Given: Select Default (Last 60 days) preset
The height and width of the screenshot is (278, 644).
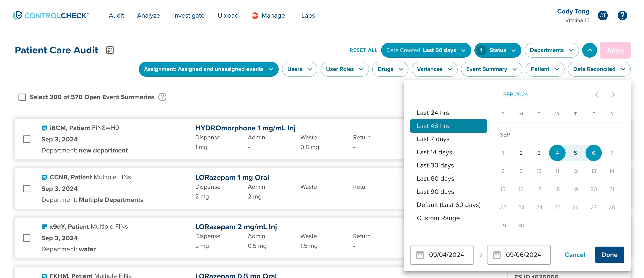Looking at the screenshot, I should (448, 205).
